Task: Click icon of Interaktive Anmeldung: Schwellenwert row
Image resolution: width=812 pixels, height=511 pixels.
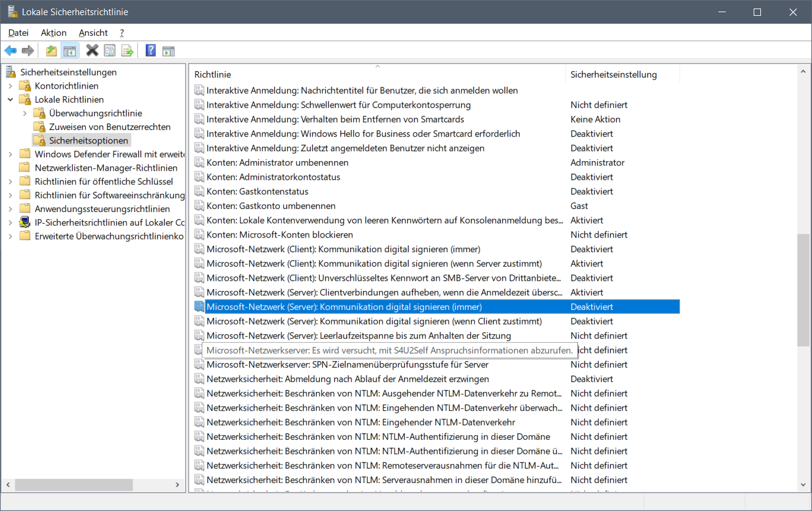Action: click(x=199, y=105)
